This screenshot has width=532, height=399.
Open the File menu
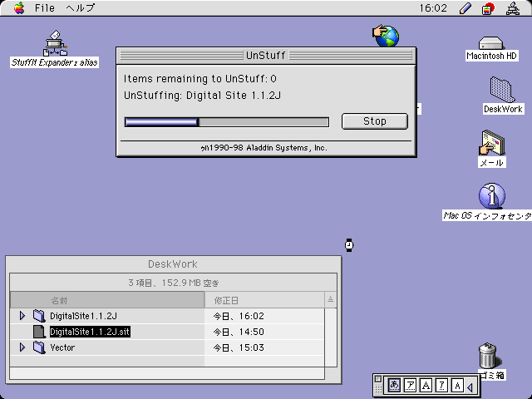(44, 7)
